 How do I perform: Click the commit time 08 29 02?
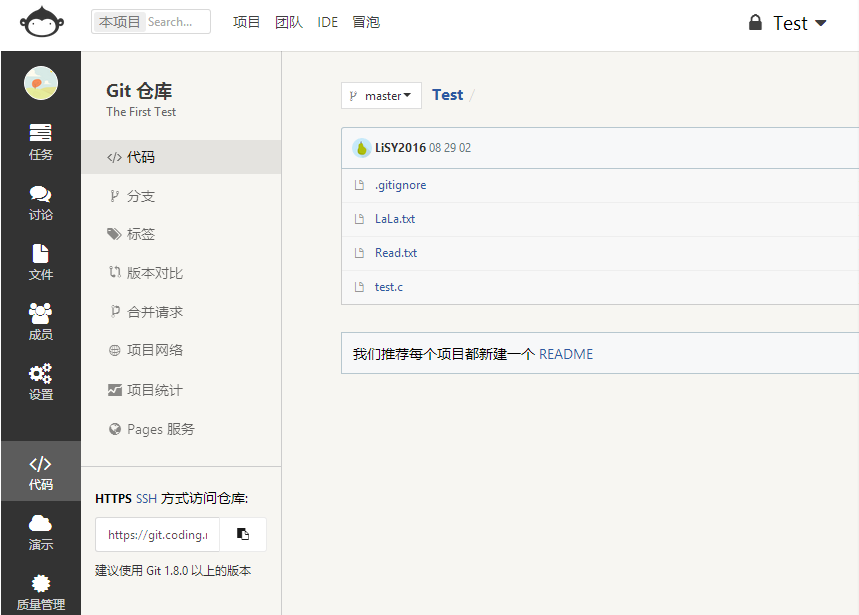pyautogui.click(x=450, y=148)
